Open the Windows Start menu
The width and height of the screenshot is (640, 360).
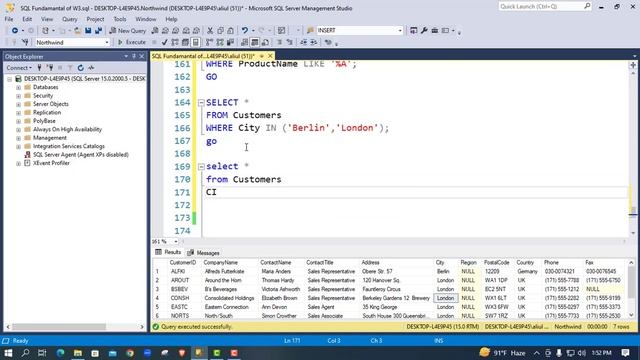[x=8, y=353]
